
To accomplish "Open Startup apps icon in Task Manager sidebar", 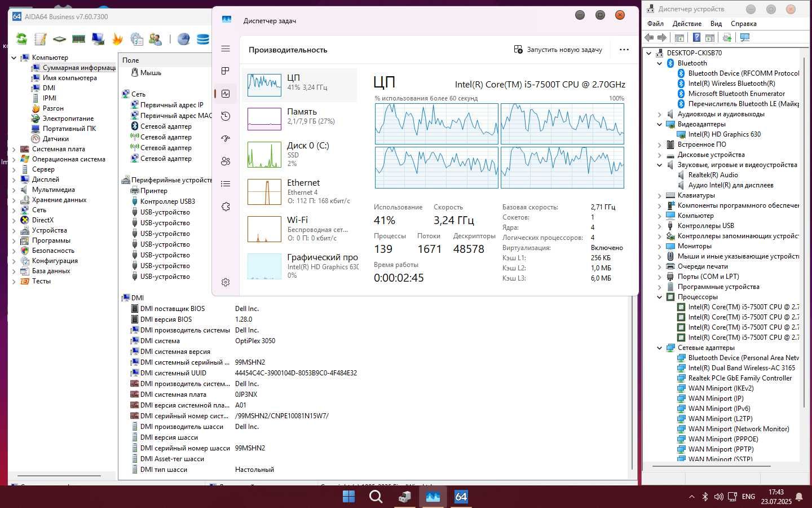I will click(x=226, y=139).
